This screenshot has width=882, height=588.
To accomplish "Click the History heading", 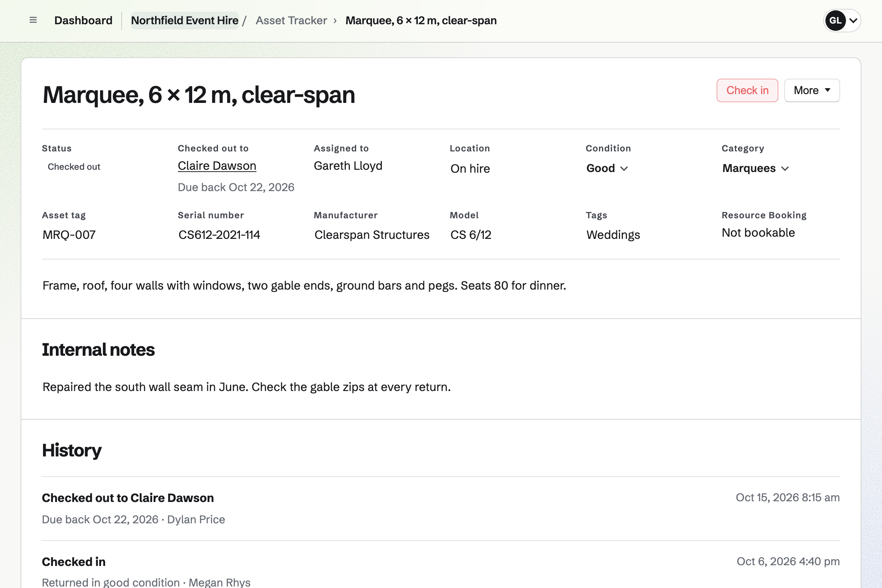I will click(72, 451).
